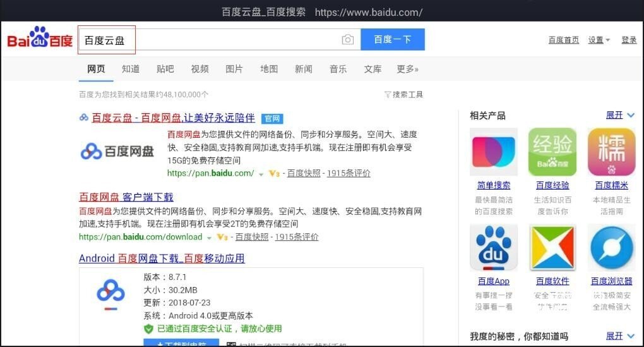The height and width of the screenshot is (347, 644).
Task: Click the 登录 link
Action: (x=629, y=40)
